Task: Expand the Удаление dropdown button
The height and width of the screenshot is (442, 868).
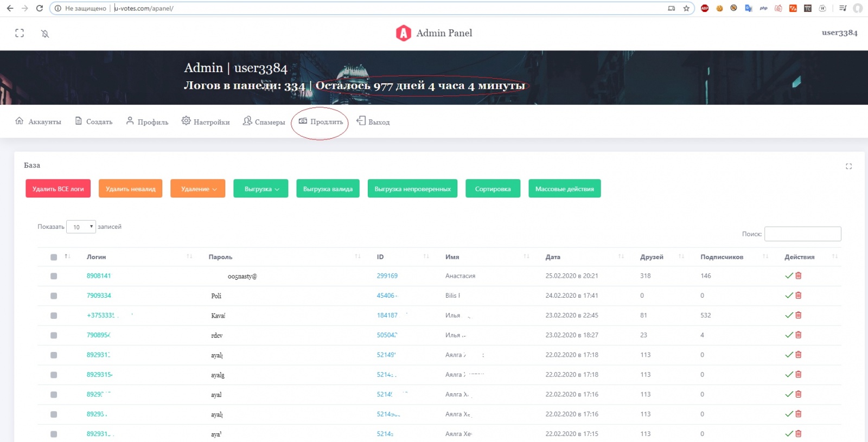Action: pos(198,189)
